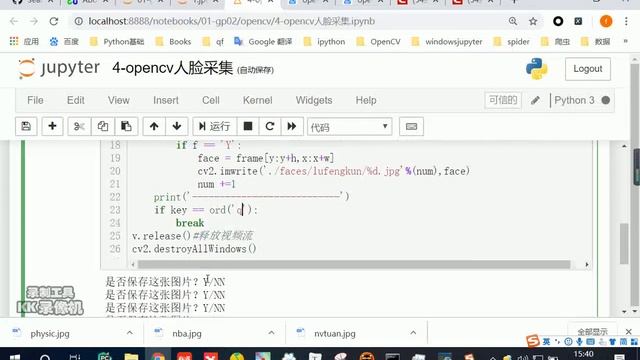Click the Logout button
The height and width of the screenshot is (360, 640).
pos(588,69)
